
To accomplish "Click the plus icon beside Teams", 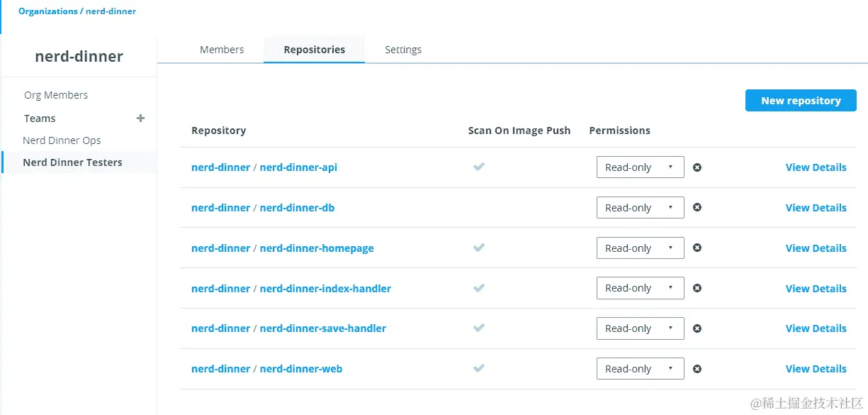I will tap(141, 118).
